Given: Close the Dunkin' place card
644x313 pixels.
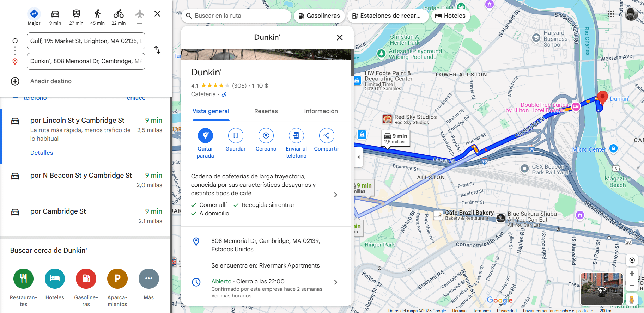Looking at the screenshot, I should pos(340,37).
